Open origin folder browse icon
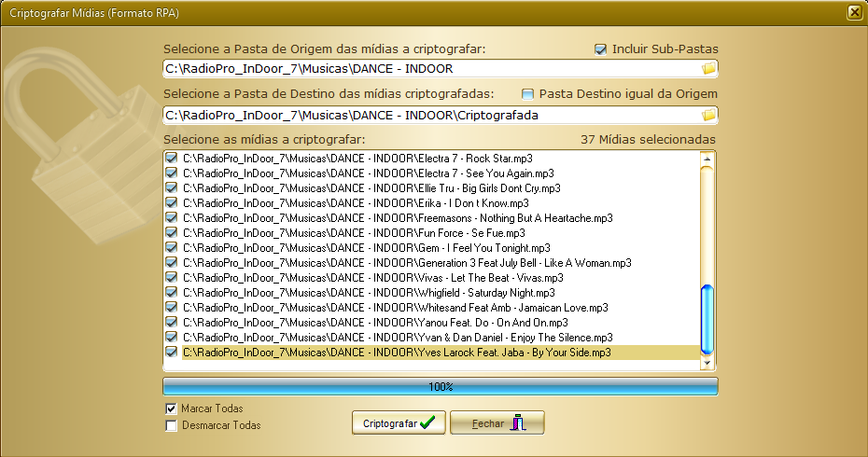This screenshot has height=457, width=868. (708, 69)
